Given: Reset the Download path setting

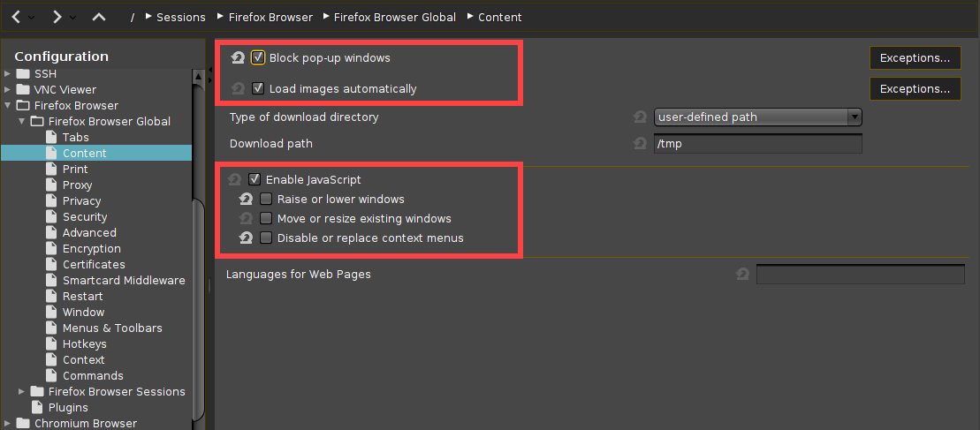Looking at the screenshot, I should coord(641,143).
